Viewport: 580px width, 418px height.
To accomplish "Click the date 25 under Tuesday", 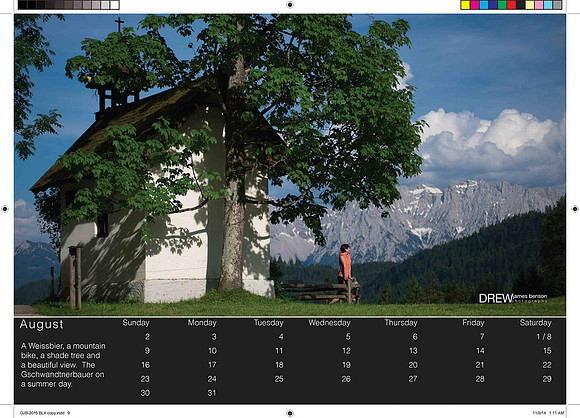I will point(279,379).
